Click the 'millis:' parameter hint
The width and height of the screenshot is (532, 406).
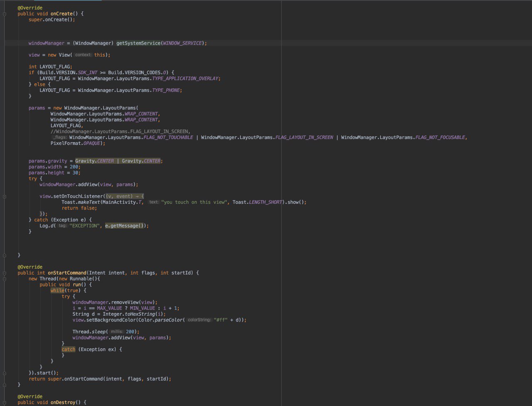point(117,332)
